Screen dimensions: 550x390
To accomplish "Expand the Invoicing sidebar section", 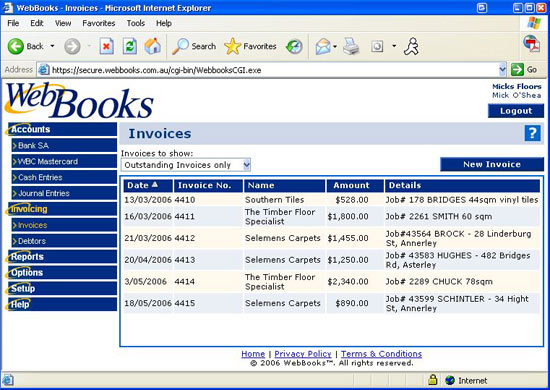I will (x=62, y=209).
